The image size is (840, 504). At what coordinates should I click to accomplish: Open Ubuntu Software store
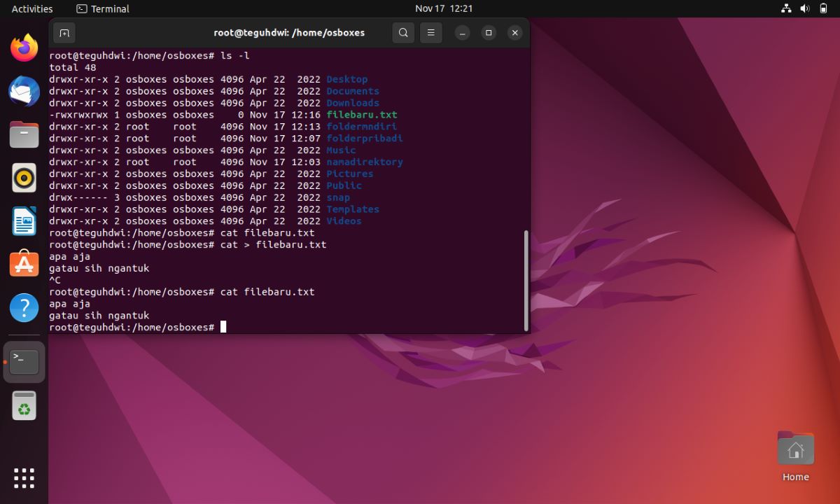[24, 265]
